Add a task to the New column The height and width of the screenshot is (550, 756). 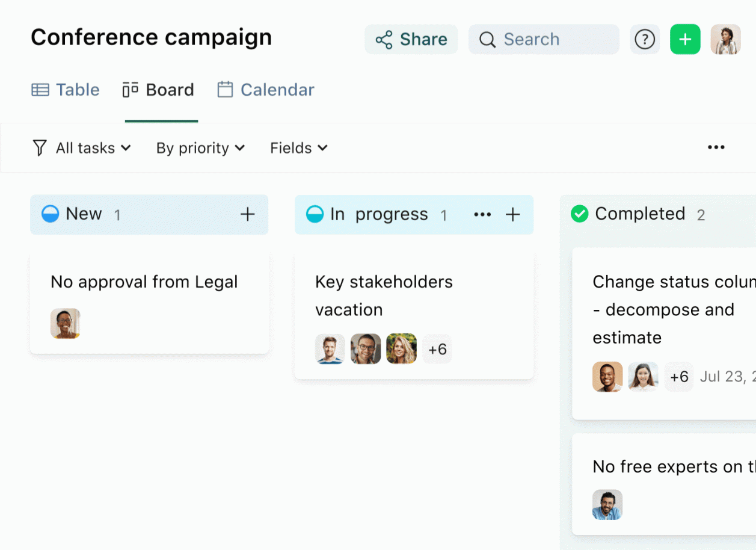point(248,214)
